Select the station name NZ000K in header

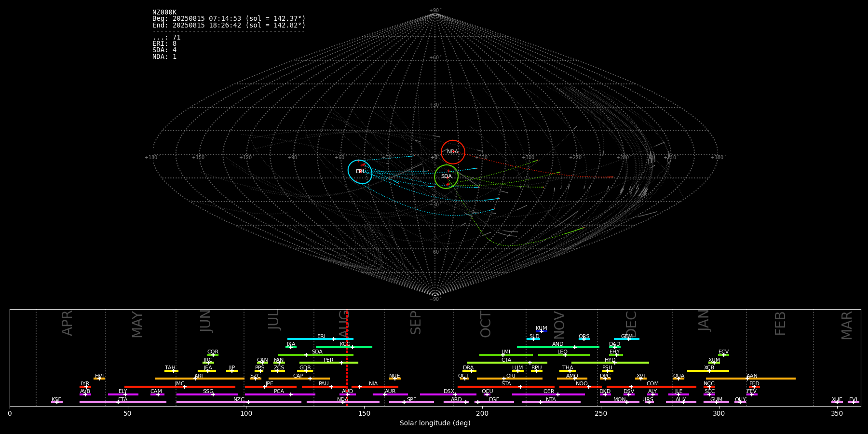tap(164, 13)
